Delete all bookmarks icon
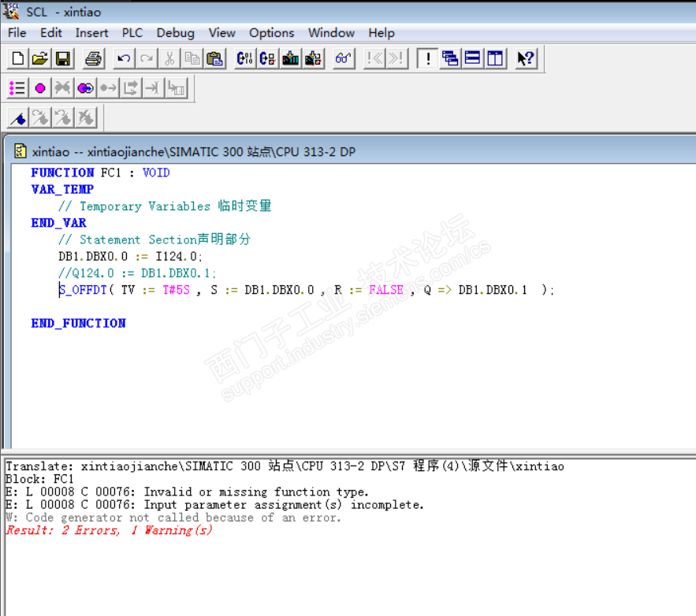The height and width of the screenshot is (616, 696). 85,118
